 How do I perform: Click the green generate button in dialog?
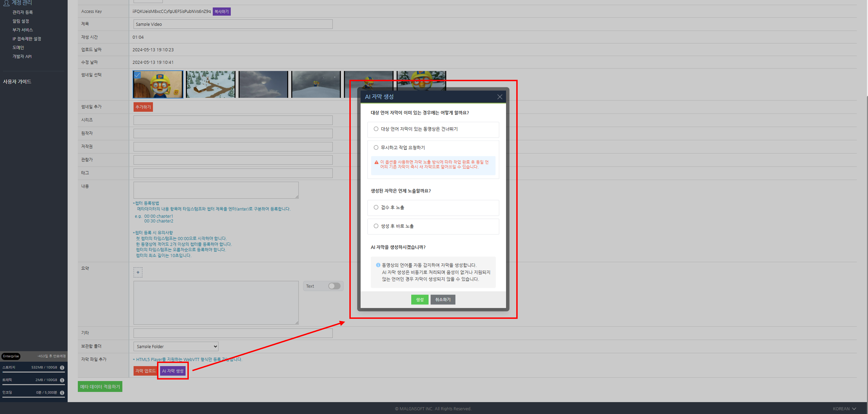tap(420, 300)
